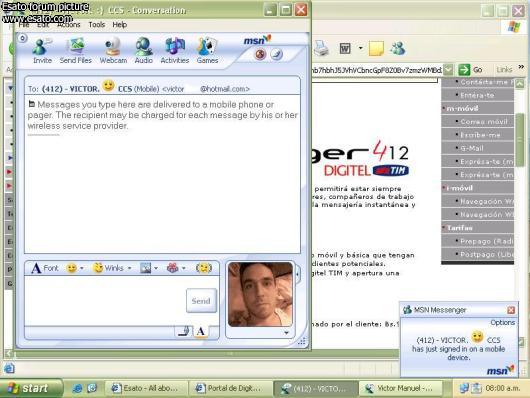Image resolution: width=530 pixels, height=398 pixels.
Task: Expand the gift pack dropdown arrow
Action: [x=184, y=268]
